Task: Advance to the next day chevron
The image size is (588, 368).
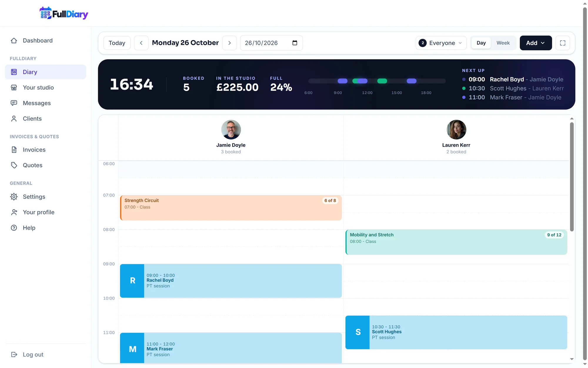Action: pyautogui.click(x=230, y=43)
